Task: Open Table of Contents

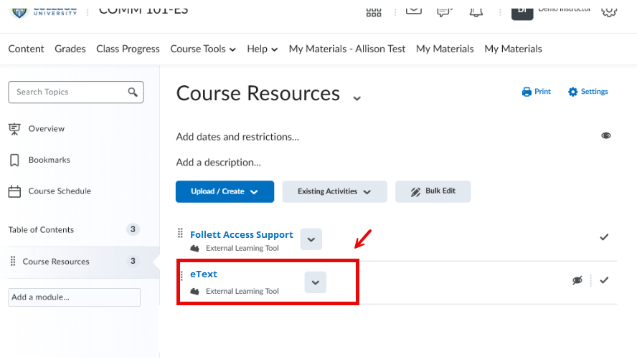Action: click(x=41, y=230)
